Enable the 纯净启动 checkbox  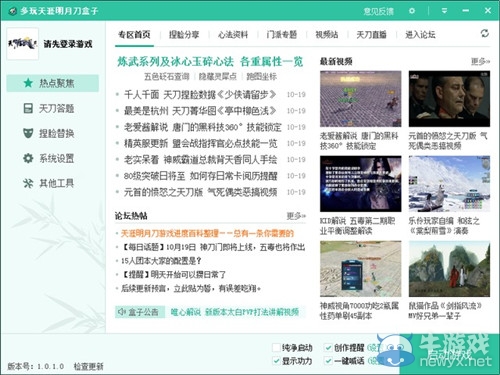click(276, 348)
